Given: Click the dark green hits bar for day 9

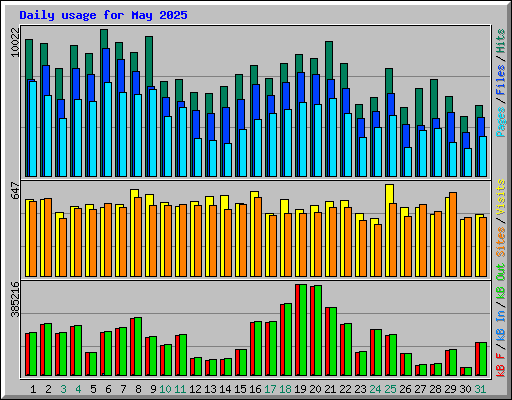Looking at the screenshot, I should click(149, 61).
